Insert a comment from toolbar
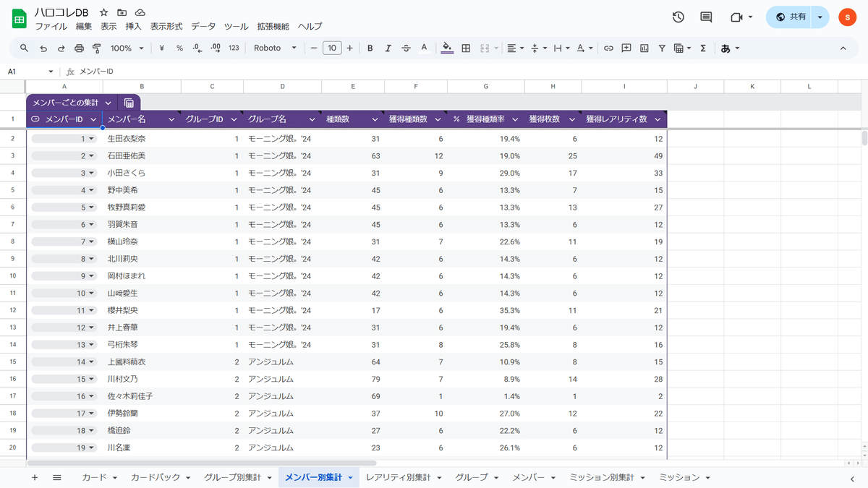This screenshot has width=868, height=488. [x=626, y=48]
